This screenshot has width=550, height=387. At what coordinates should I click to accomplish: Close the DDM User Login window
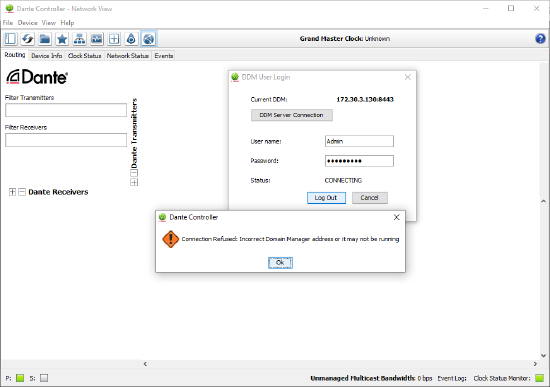[408, 77]
